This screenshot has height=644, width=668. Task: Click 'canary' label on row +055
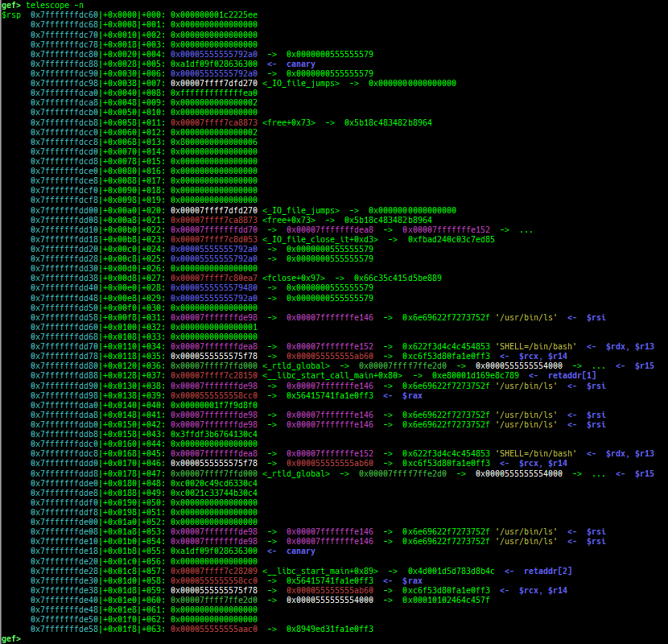[301, 551]
